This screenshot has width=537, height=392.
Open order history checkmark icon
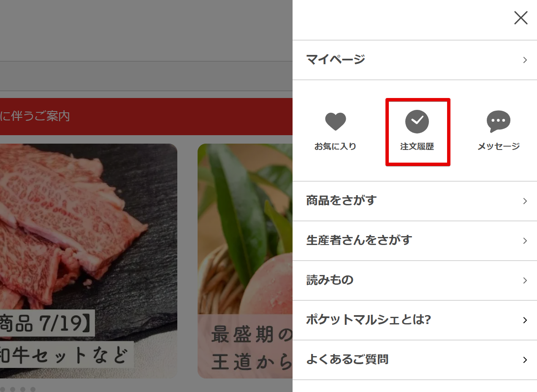click(417, 122)
